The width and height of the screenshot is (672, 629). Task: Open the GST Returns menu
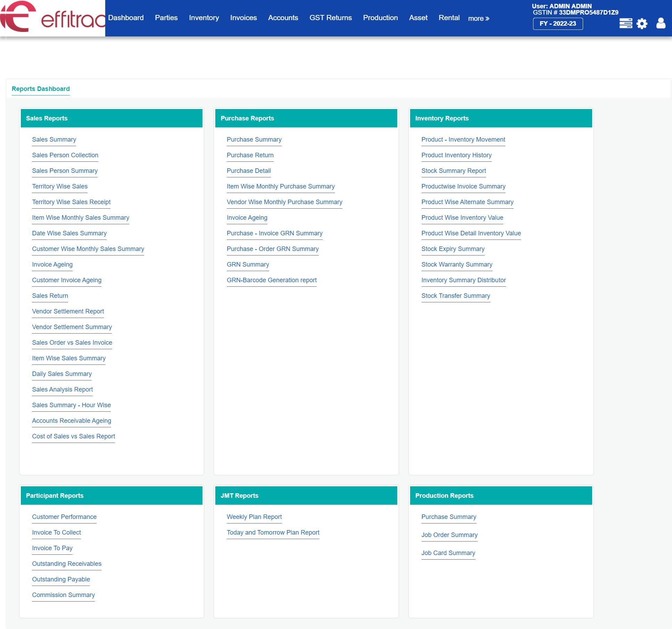coord(331,17)
